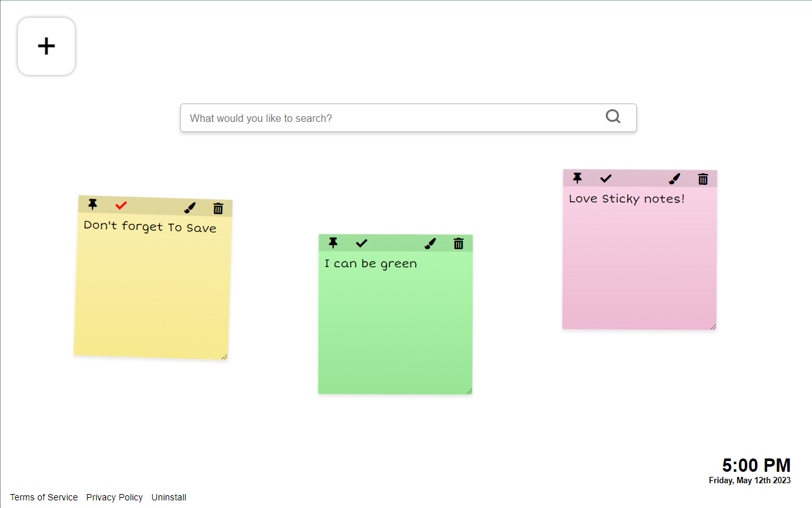
Task: Pin the yellow "Don't forget To Save" note
Action: coord(93,204)
